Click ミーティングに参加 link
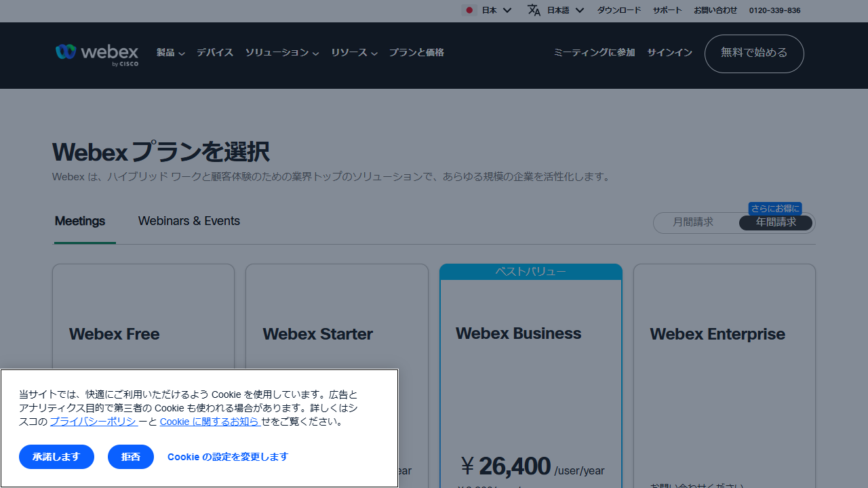 (x=594, y=53)
